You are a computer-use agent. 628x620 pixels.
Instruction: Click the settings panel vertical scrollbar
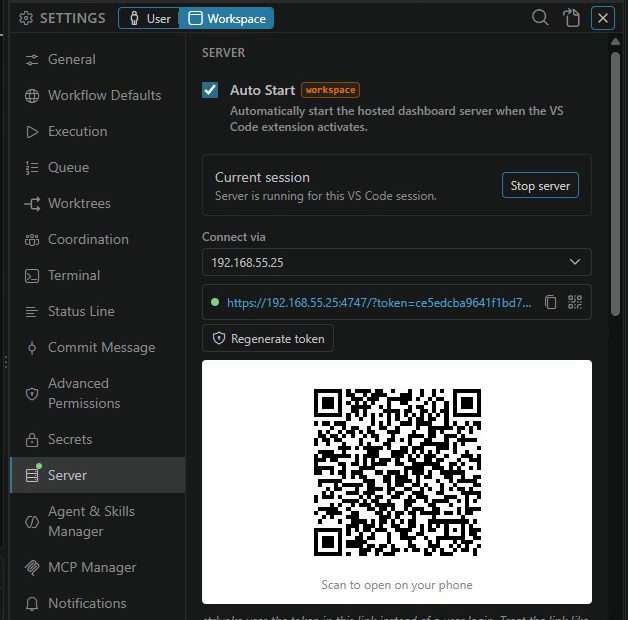pos(615,184)
